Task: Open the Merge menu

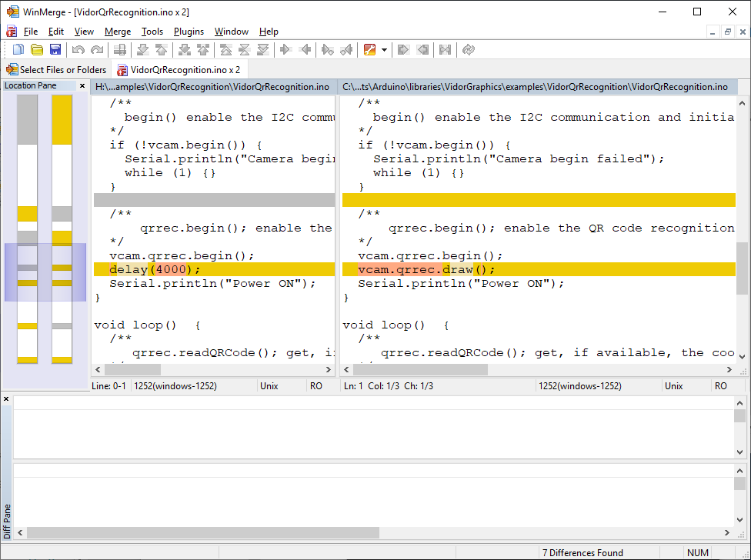Action: pos(118,32)
